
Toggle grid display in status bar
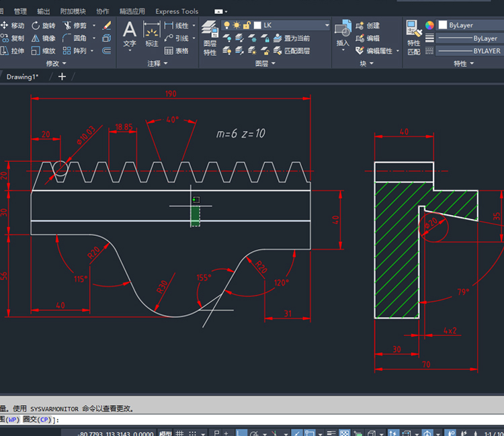pos(179,433)
